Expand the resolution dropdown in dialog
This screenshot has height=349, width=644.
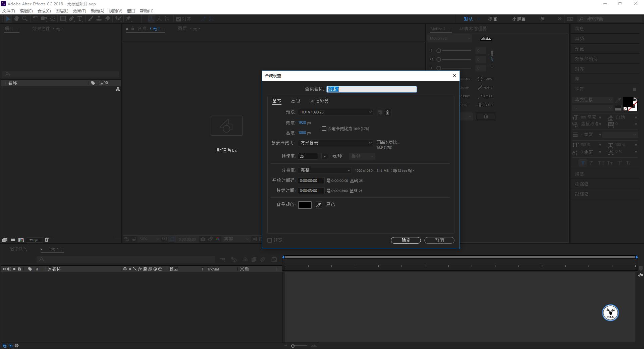tap(324, 170)
